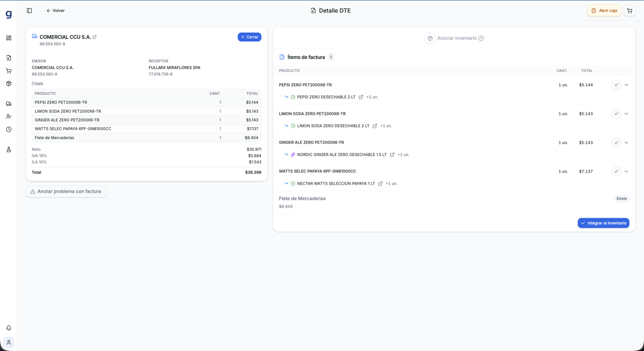Open the dashboard grid icon in sidebar
Viewport: 644px width, 351px height.
[x=8, y=38]
